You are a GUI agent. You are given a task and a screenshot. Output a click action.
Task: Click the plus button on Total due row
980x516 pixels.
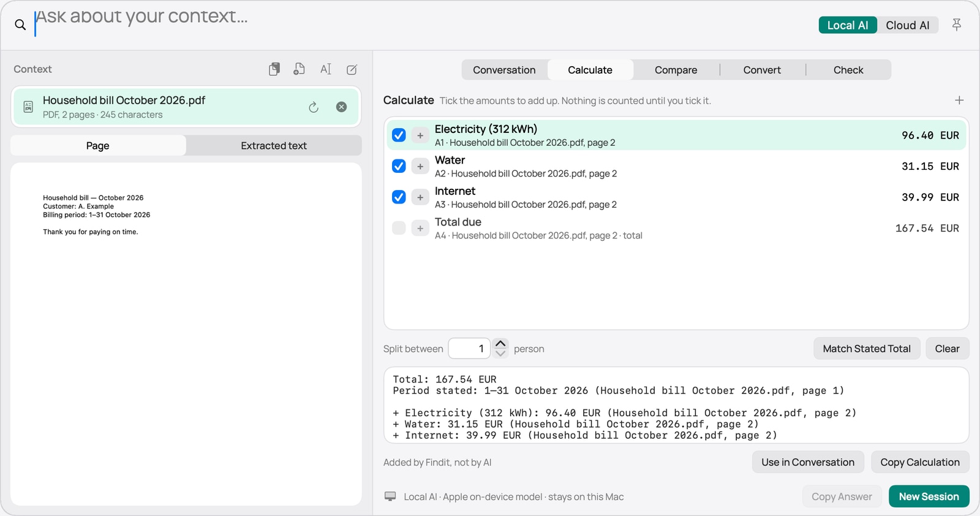[x=420, y=228]
